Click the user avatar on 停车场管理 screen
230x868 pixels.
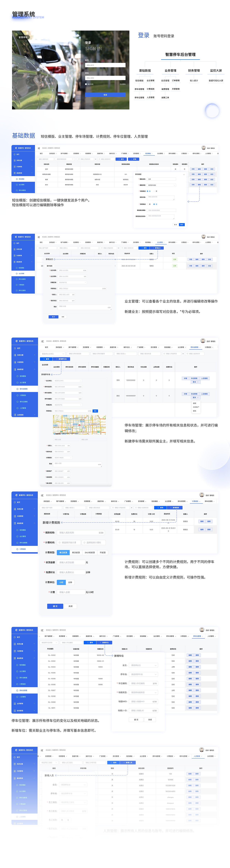click(x=203, y=341)
